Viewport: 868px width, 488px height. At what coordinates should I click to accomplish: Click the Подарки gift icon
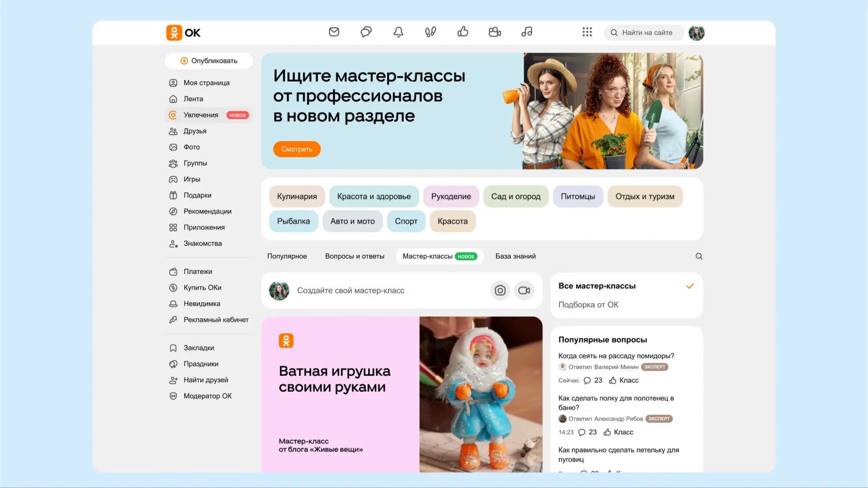pyautogui.click(x=173, y=195)
